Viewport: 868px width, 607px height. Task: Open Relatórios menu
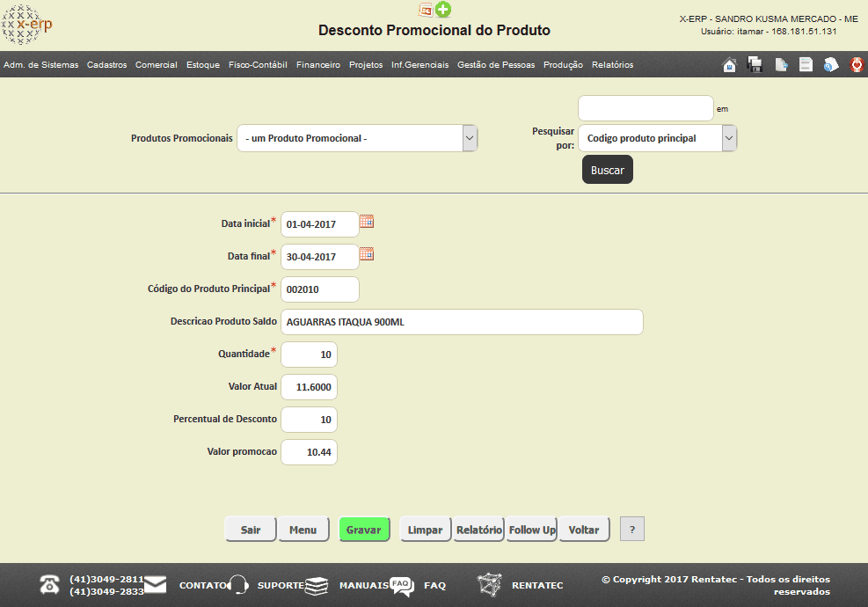click(612, 65)
